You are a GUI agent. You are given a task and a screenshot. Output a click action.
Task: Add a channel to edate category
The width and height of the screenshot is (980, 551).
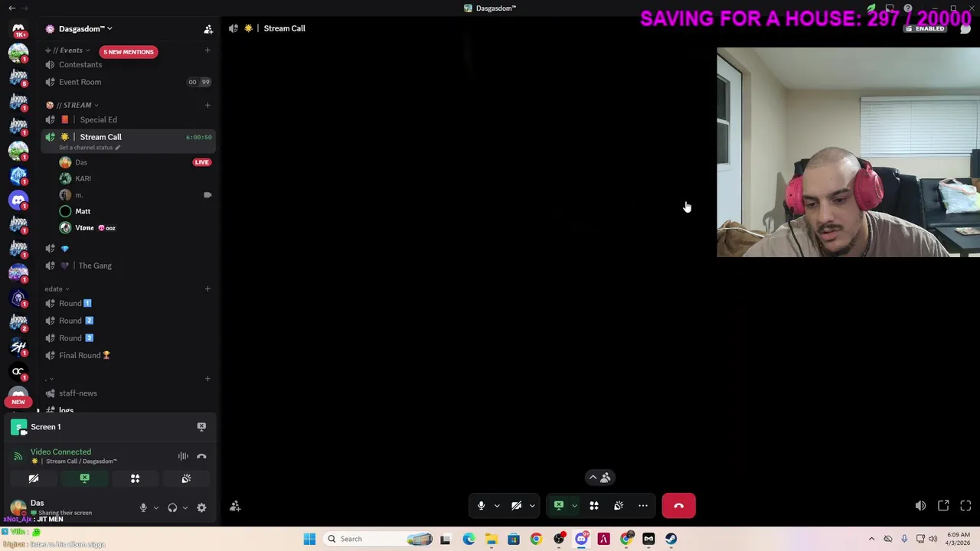pyautogui.click(x=207, y=289)
